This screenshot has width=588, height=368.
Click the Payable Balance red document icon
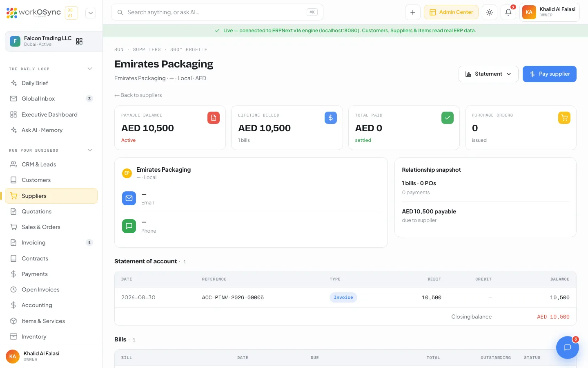214,118
